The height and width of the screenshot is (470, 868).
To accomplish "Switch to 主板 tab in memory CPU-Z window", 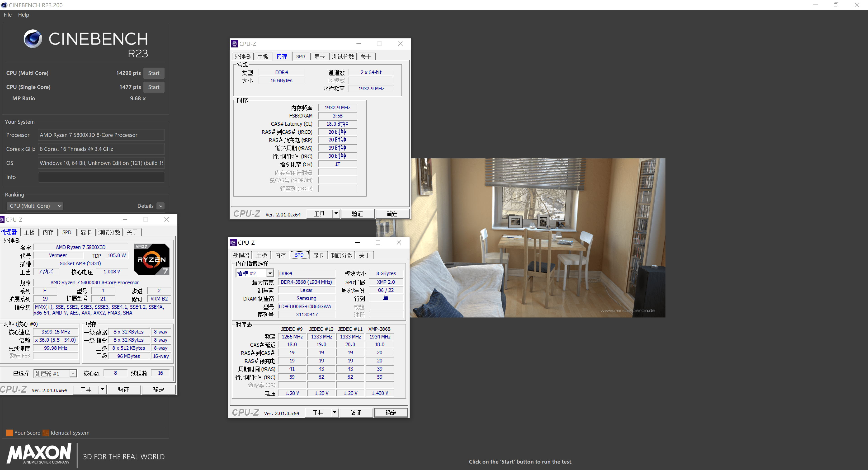I will coord(263,56).
